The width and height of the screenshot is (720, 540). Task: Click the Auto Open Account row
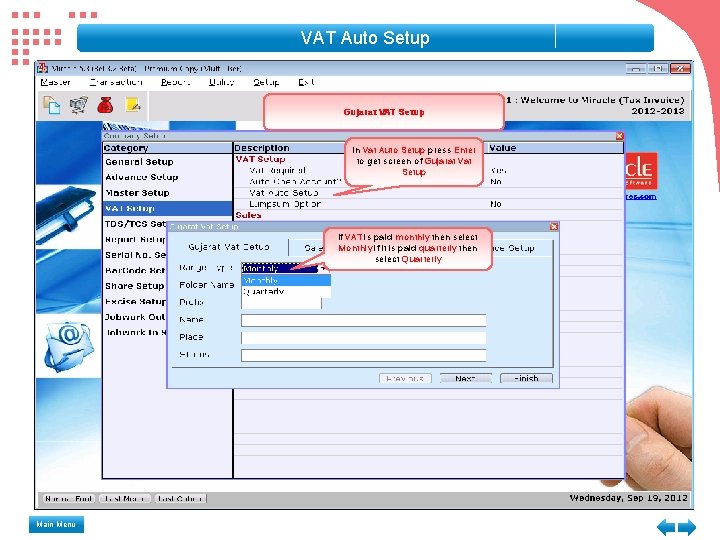click(x=428, y=182)
